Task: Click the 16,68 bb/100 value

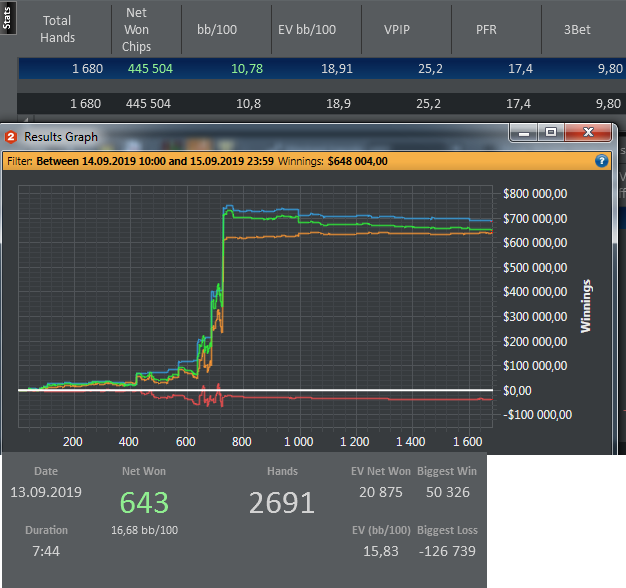Action: (145, 530)
